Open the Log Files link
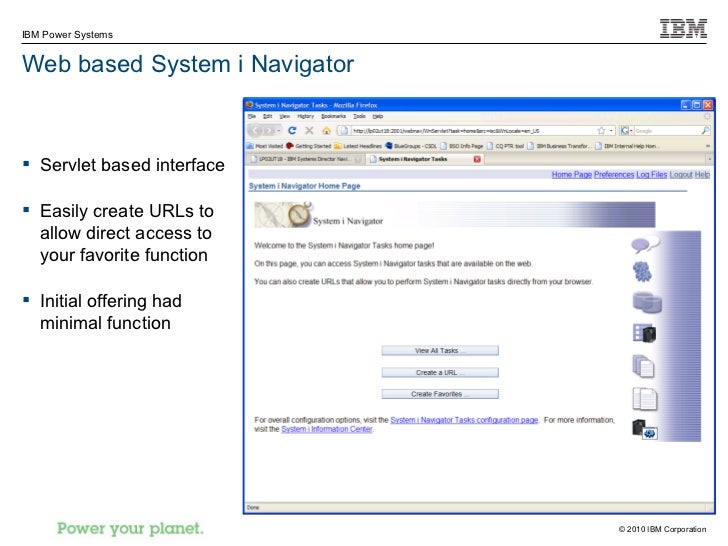728x546 pixels. pos(651,175)
